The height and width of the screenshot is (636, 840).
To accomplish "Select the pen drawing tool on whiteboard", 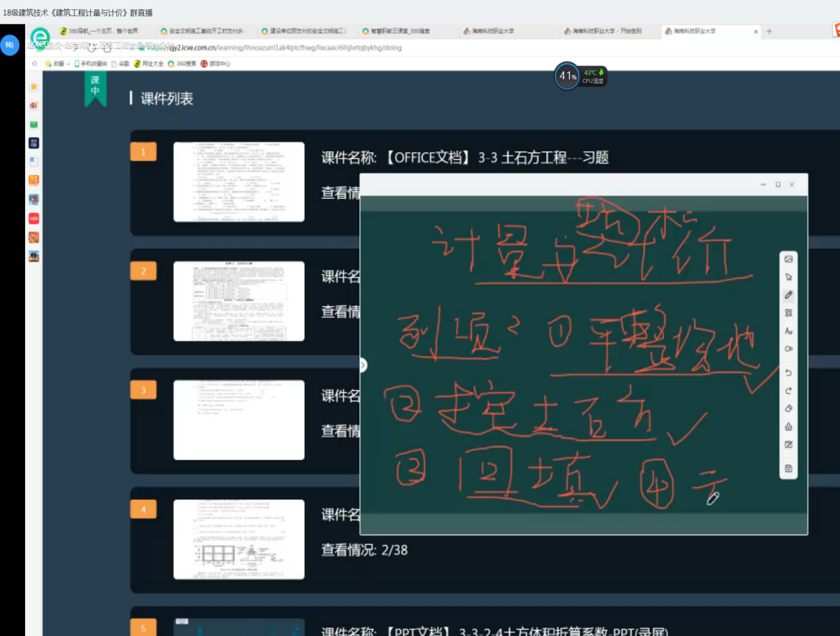I will pos(788,295).
